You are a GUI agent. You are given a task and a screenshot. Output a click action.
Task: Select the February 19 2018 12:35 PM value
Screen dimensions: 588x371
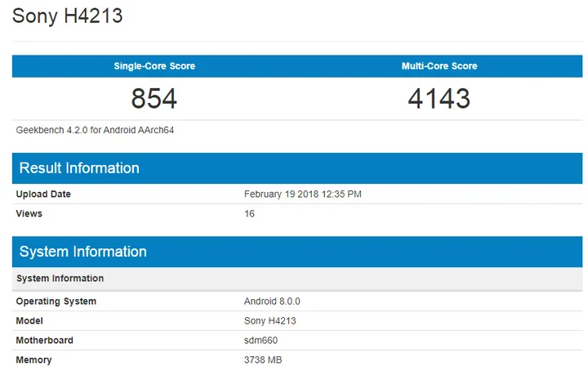303,194
